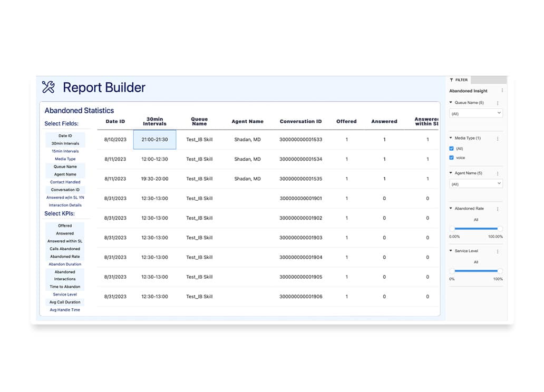Uncheck the (All) media type checkbox
The height and width of the screenshot is (392, 544).
point(452,149)
